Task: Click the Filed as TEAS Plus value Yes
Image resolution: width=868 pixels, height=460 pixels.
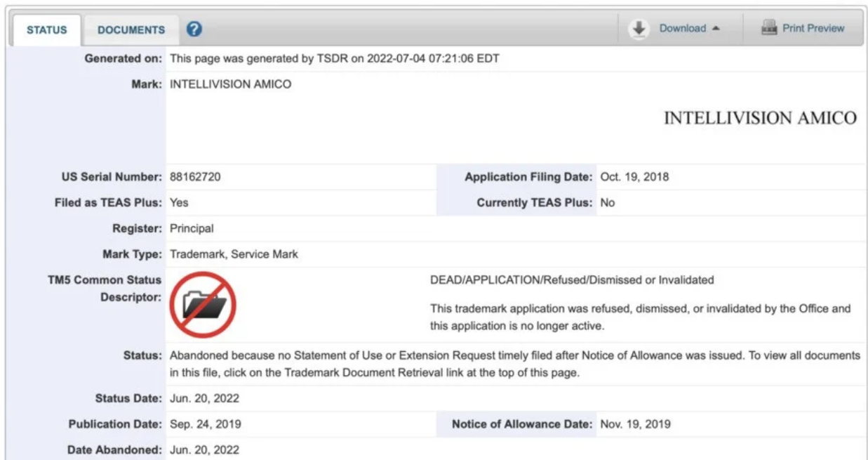Action: (x=179, y=203)
